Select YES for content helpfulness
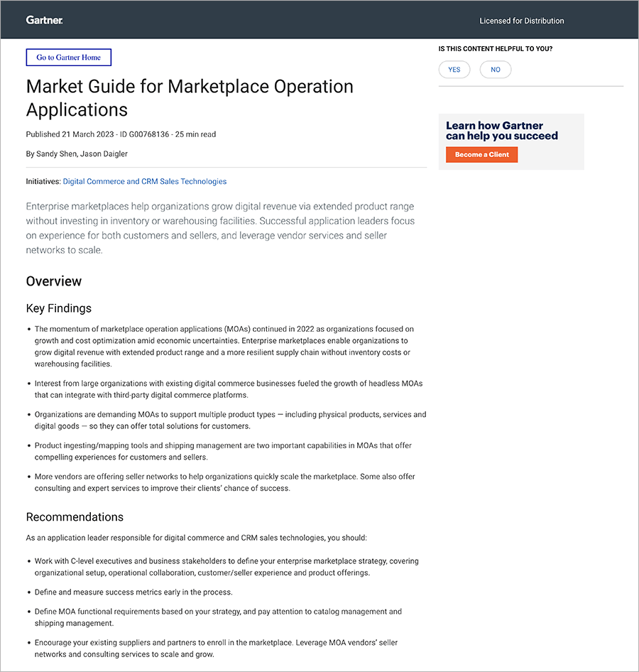This screenshot has height=672, width=639. tap(454, 70)
